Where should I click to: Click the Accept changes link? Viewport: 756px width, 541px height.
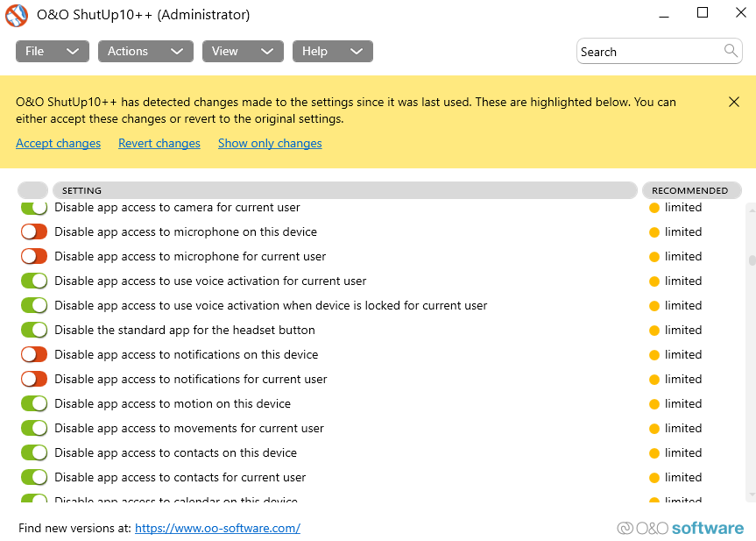(58, 143)
